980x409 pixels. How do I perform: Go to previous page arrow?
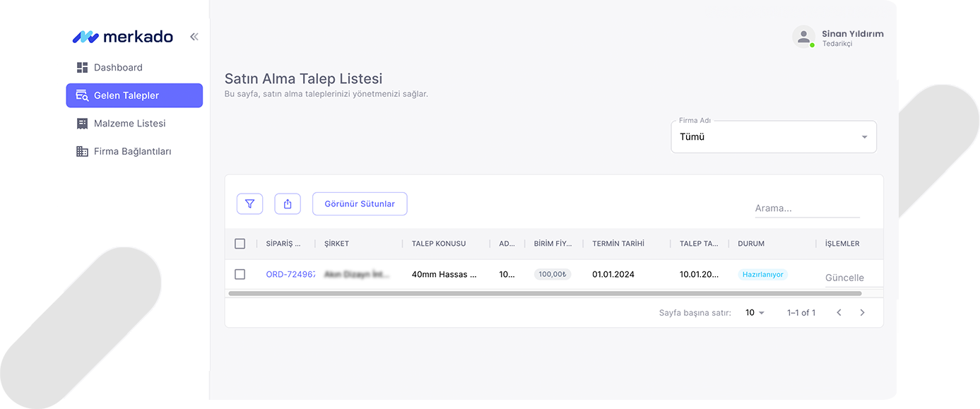(x=839, y=312)
